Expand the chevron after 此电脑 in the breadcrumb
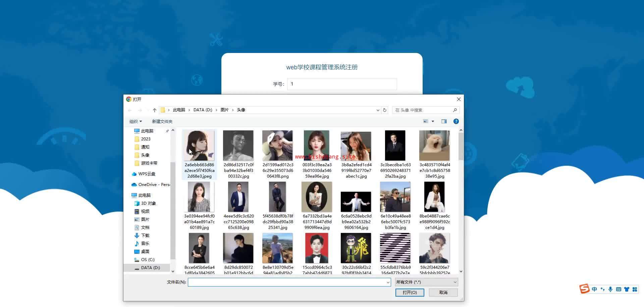644x307 pixels. point(189,110)
